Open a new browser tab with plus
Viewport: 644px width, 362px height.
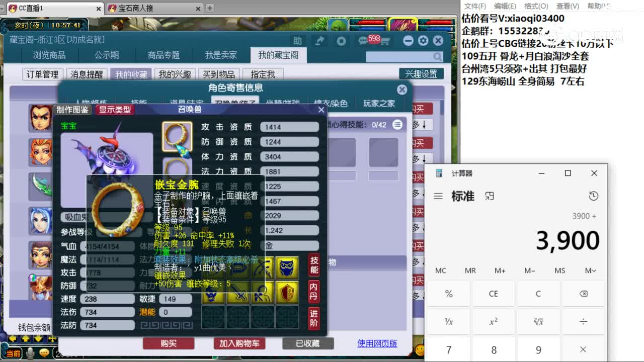pyautogui.click(x=210, y=8)
